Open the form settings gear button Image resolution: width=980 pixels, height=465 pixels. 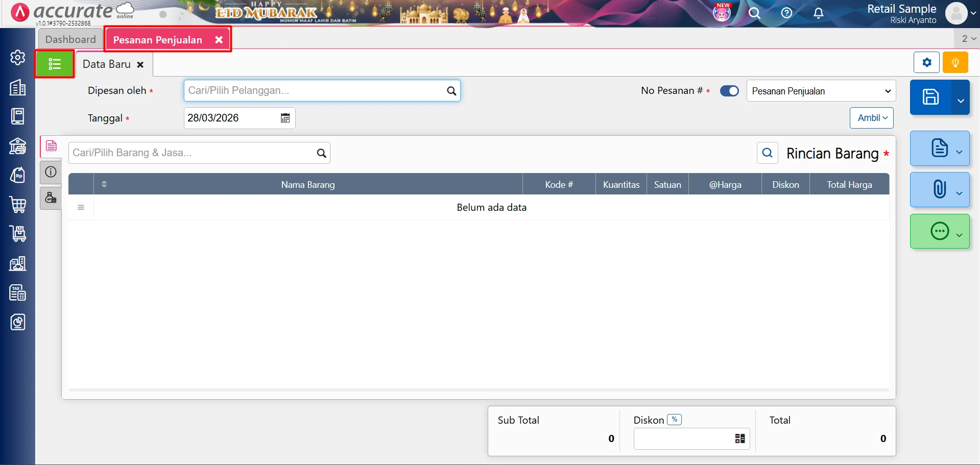pos(926,63)
